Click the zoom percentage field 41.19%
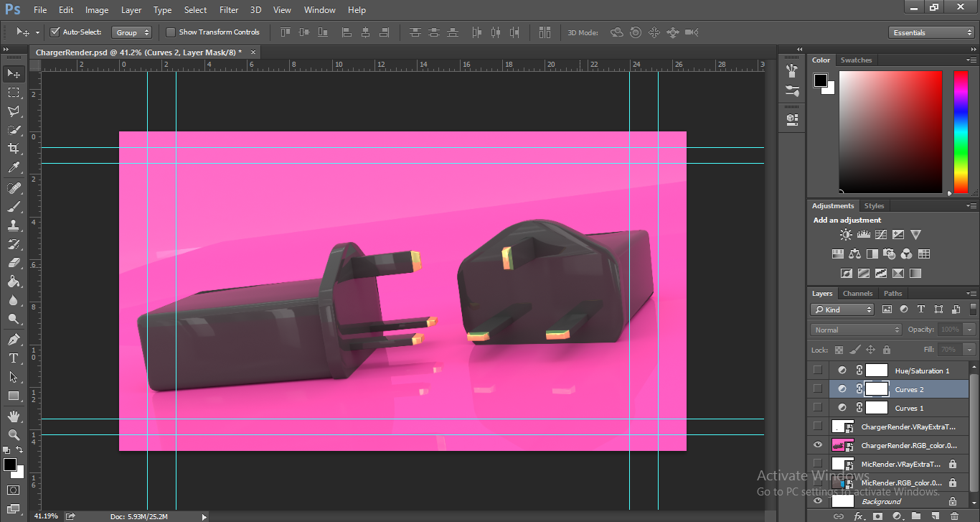 click(x=47, y=516)
